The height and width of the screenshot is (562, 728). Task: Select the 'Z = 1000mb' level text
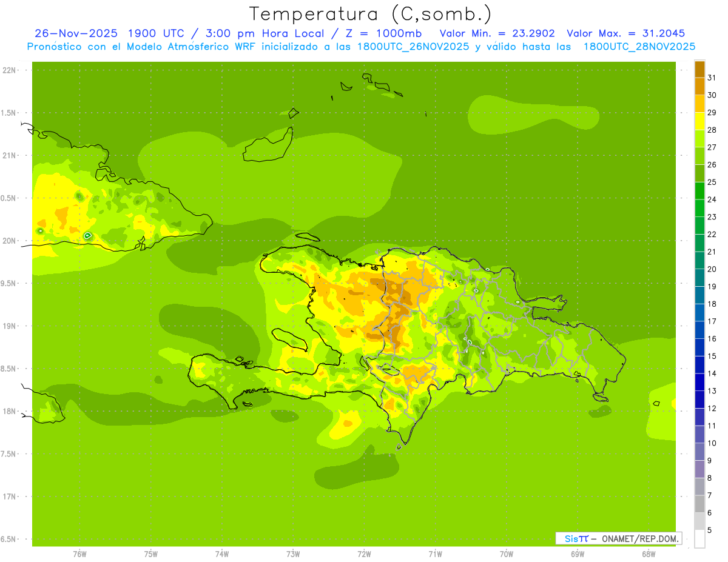click(383, 33)
